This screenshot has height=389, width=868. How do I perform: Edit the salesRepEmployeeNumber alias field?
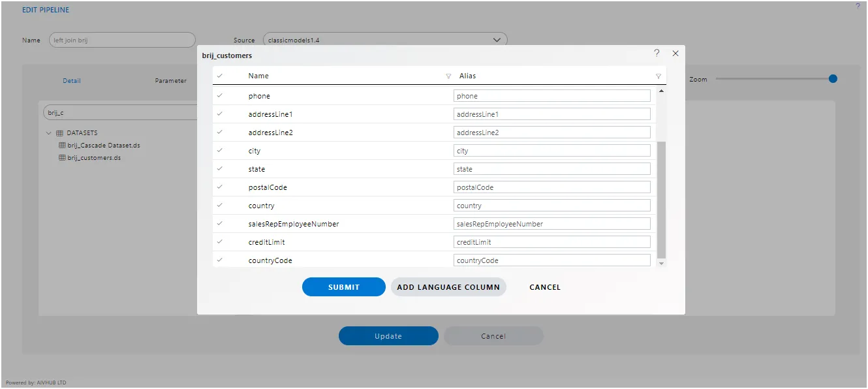click(552, 224)
